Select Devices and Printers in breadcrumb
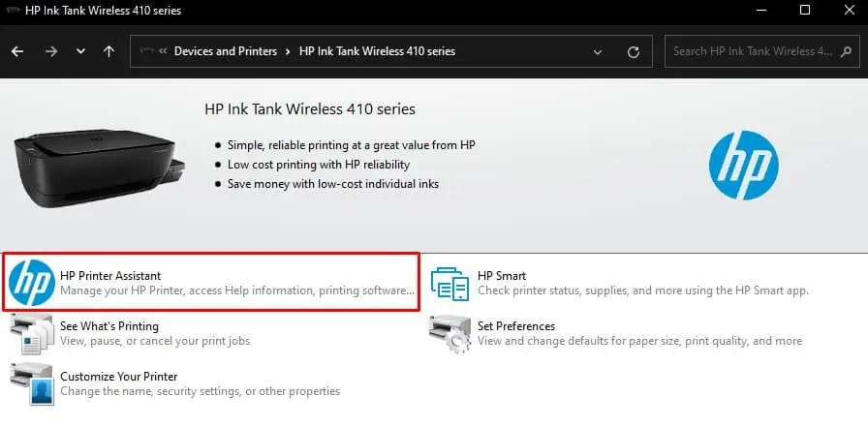The image size is (868, 428). pyautogui.click(x=225, y=51)
